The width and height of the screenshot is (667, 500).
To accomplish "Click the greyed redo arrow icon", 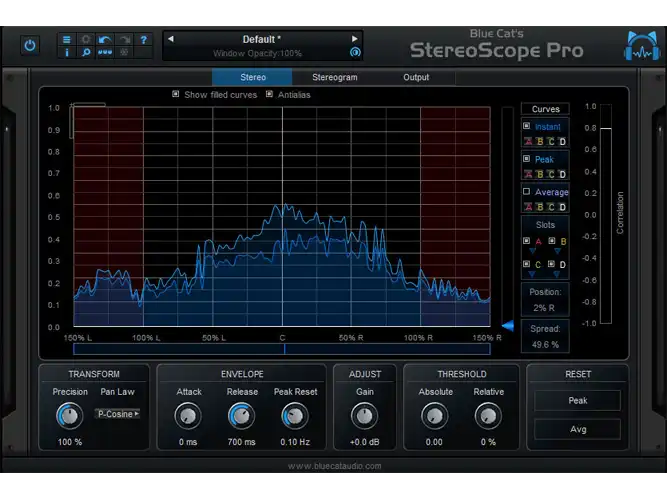I will 124,40.
